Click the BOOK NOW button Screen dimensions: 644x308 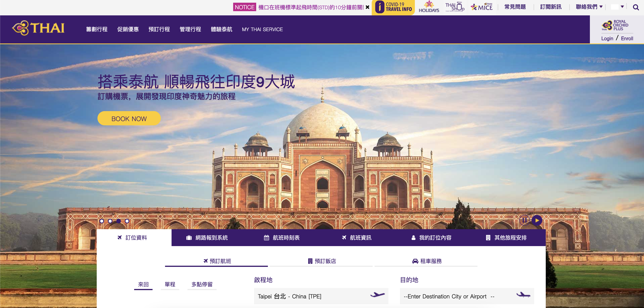click(129, 118)
